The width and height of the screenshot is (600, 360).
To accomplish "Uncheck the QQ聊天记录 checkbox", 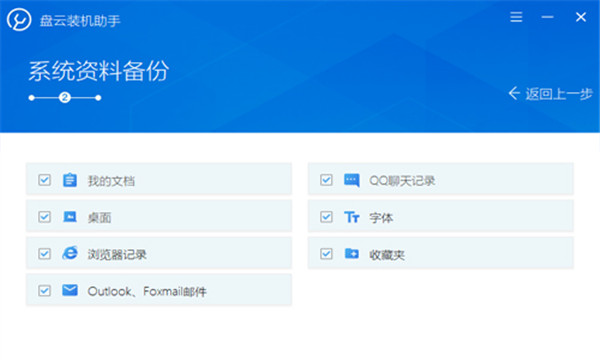I will pos(326,180).
